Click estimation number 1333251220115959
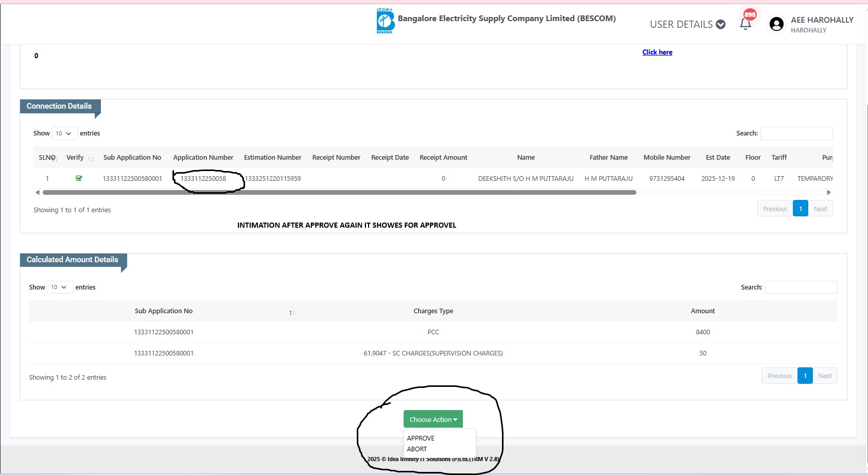868x475 pixels. [x=273, y=179]
